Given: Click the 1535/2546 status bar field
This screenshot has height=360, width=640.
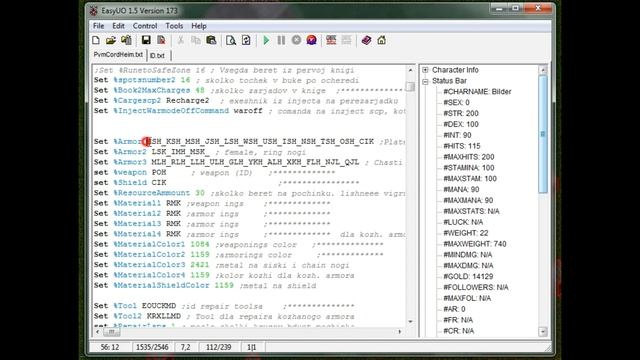Looking at the screenshot, I should click(152, 347).
